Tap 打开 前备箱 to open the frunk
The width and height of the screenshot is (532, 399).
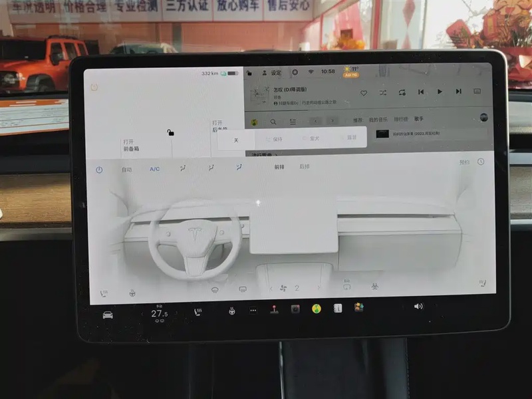coord(131,146)
